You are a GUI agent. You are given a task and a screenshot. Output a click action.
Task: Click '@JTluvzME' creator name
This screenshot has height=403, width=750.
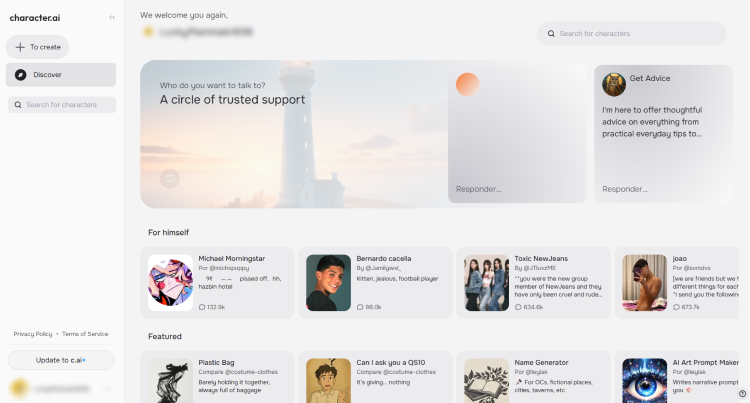tap(540, 268)
